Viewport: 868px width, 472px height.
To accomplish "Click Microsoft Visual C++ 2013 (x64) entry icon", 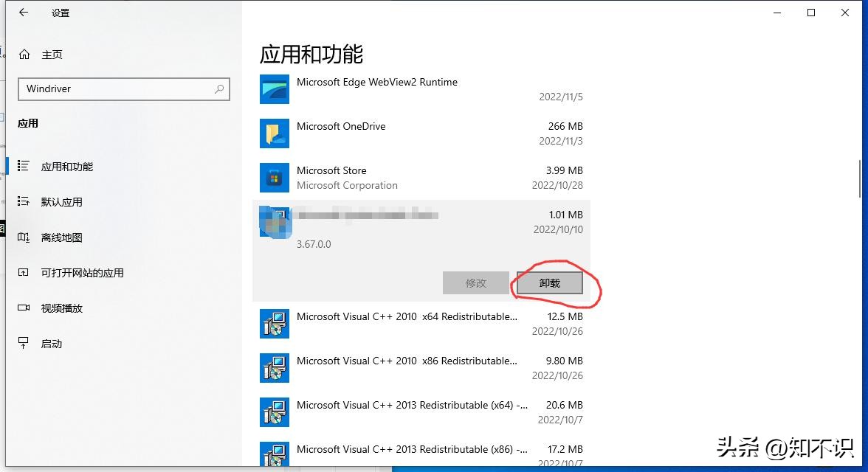I will click(x=274, y=412).
